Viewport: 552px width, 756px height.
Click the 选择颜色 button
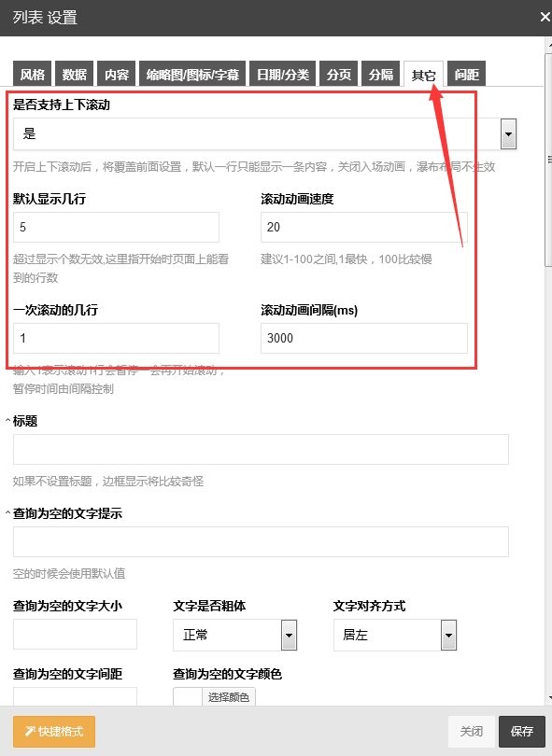coord(229,697)
